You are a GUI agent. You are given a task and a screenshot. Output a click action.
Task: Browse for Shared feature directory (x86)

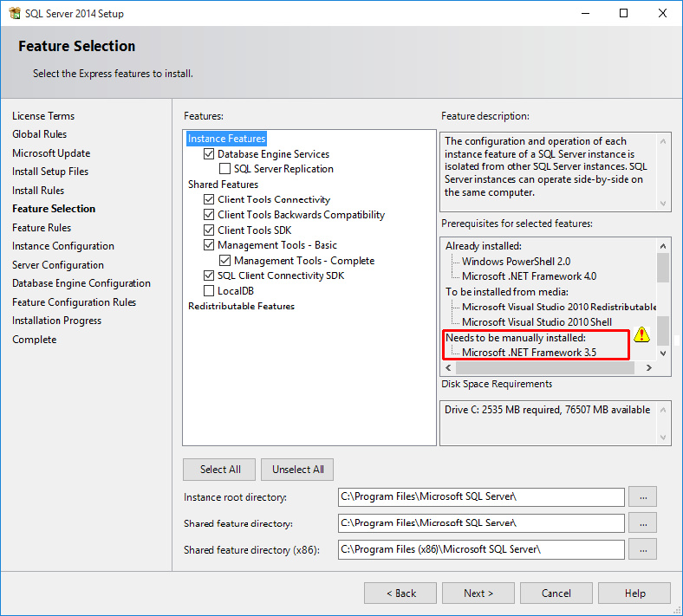[642, 550]
